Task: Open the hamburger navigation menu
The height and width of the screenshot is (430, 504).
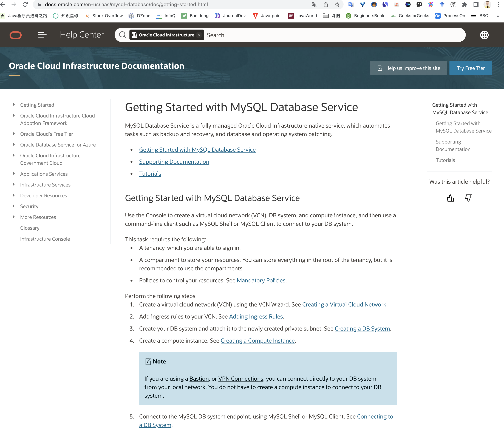Action: tap(42, 35)
